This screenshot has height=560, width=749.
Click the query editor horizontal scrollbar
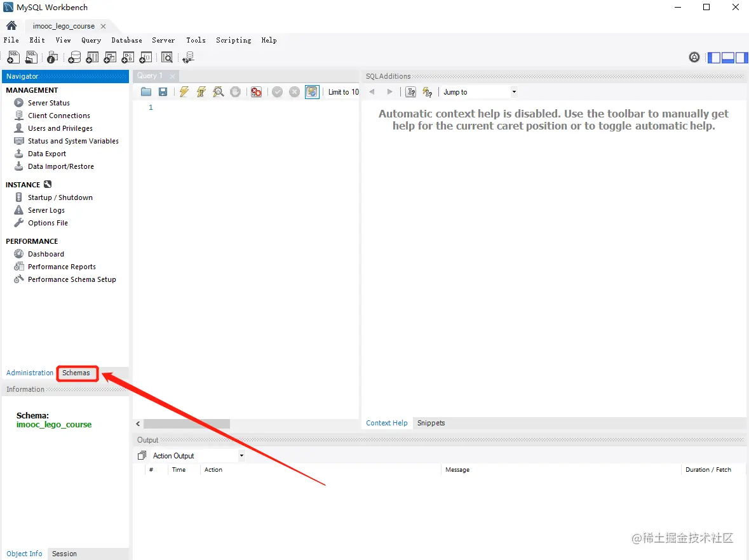coord(187,423)
